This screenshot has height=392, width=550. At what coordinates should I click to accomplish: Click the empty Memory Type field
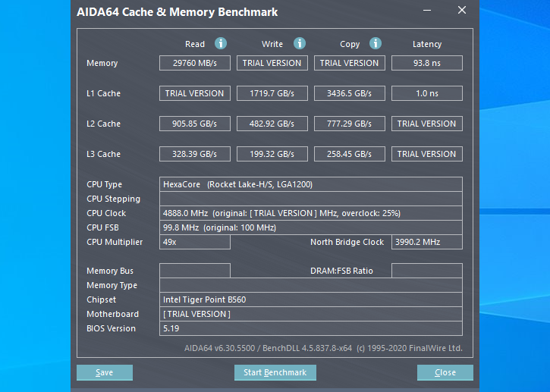tap(311, 285)
